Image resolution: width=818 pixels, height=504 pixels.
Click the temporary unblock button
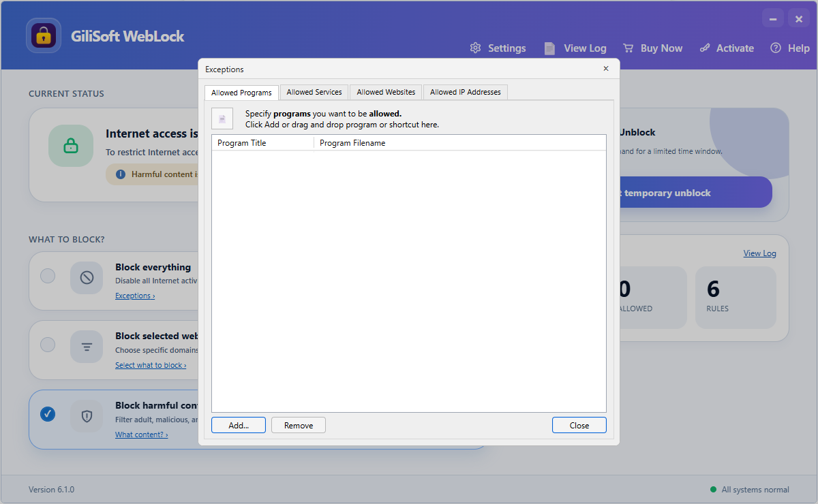(695, 193)
